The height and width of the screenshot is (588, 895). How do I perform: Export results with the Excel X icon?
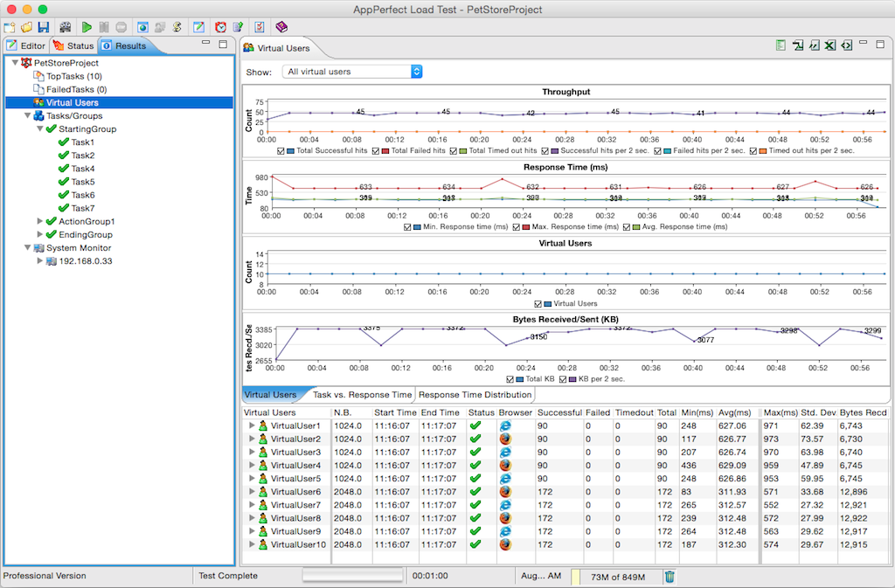pos(830,45)
